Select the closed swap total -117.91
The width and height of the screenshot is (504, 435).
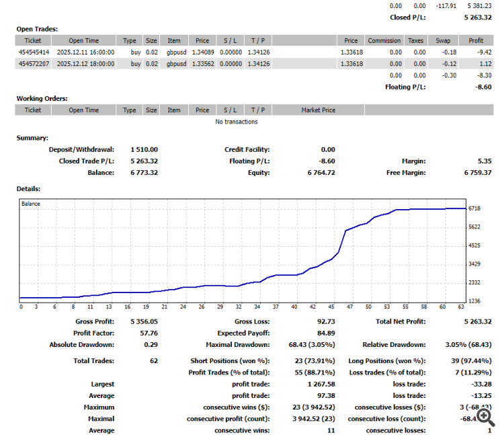tap(446, 6)
